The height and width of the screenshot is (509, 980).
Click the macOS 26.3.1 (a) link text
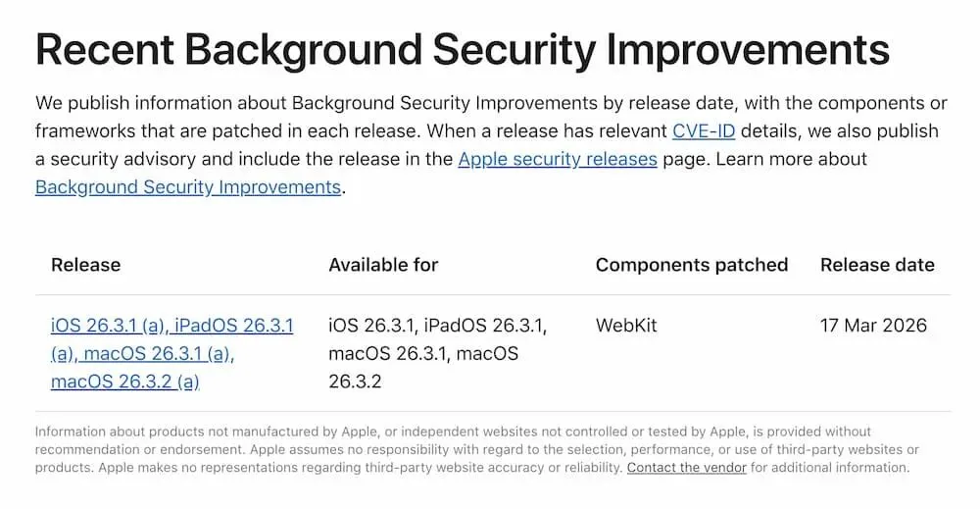pyautogui.click(x=159, y=353)
